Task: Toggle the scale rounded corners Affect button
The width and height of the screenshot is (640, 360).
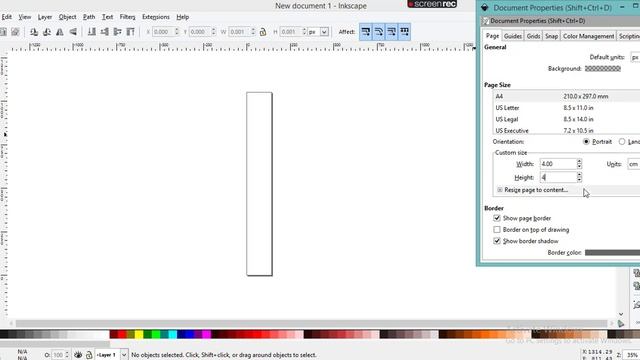Action: tap(379, 31)
